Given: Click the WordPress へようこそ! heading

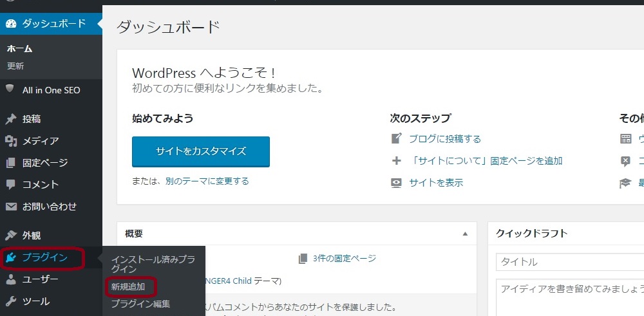Looking at the screenshot, I should (204, 73).
